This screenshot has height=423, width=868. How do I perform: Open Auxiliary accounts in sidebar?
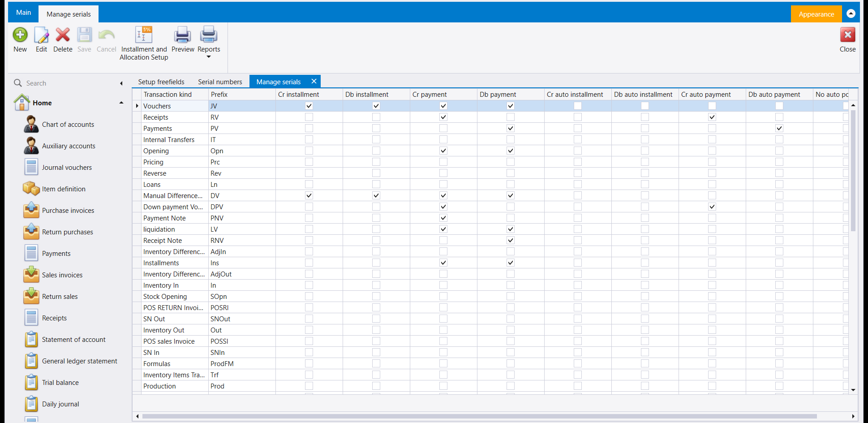tap(69, 146)
